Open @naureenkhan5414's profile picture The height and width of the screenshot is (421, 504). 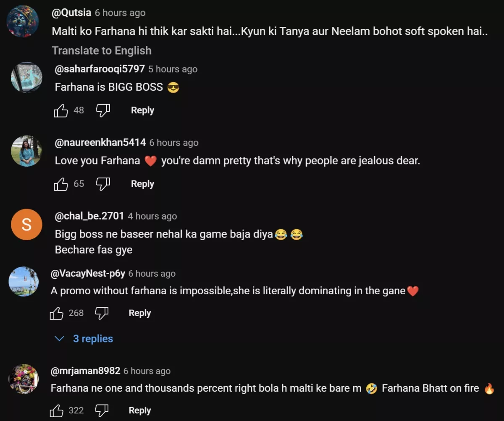[x=26, y=151]
